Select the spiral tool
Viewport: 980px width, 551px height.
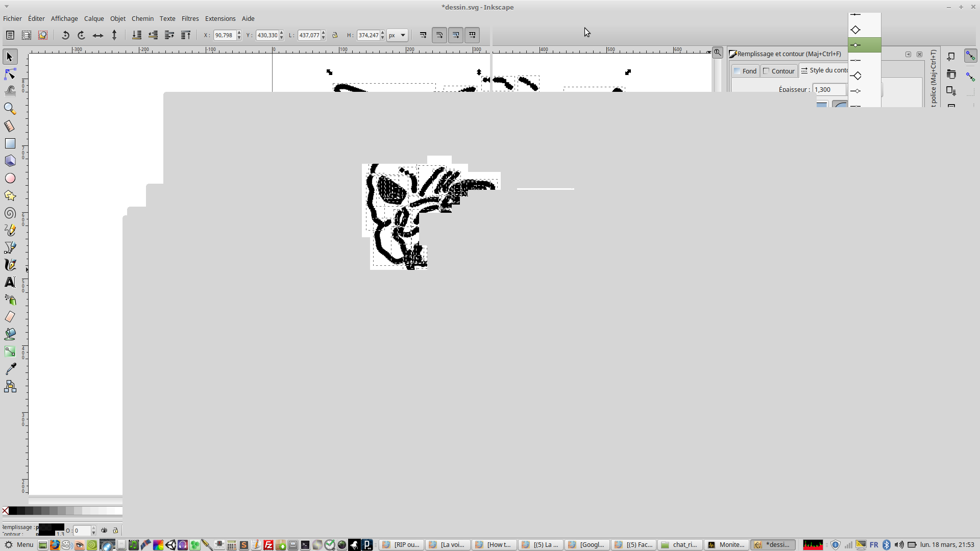(x=10, y=213)
